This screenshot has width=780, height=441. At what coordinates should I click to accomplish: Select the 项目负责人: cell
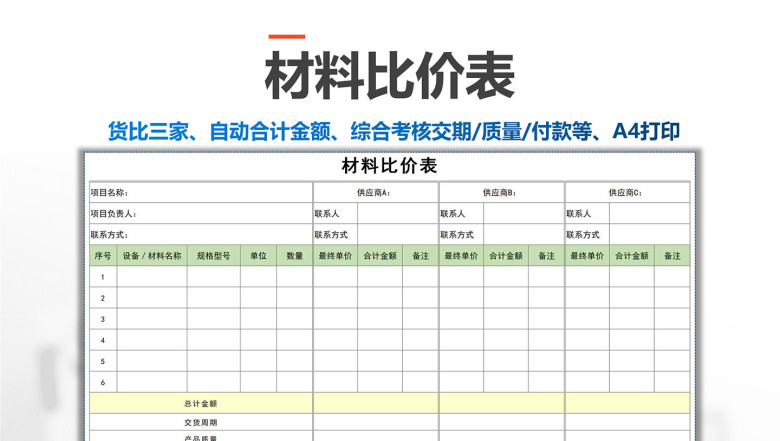(x=201, y=213)
